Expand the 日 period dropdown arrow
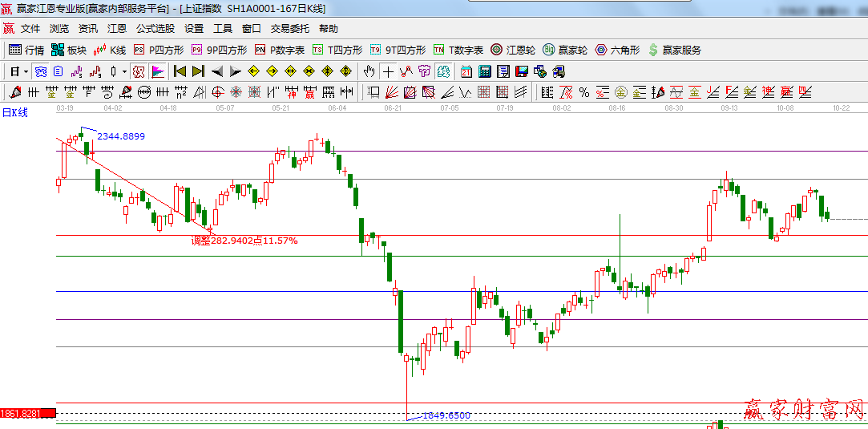Viewport: 868px width, 429px height. pyautogui.click(x=26, y=71)
